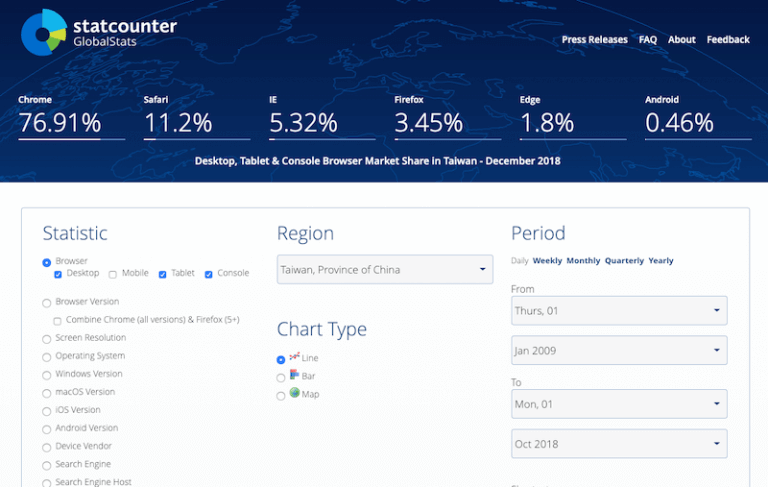Check Combine Chrome & Firefox option
The width and height of the screenshot is (768, 487).
coord(57,321)
